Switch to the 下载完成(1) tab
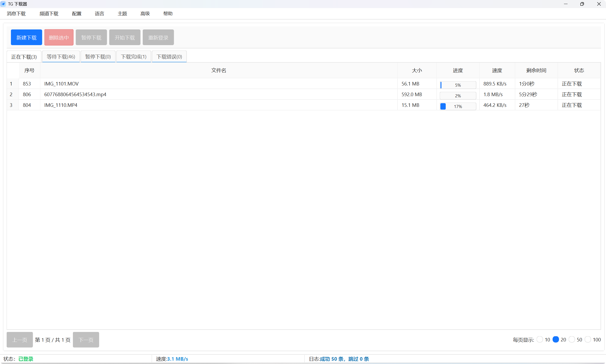This screenshot has width=606, height=364. pyautogui.click(x=133, y=57)
